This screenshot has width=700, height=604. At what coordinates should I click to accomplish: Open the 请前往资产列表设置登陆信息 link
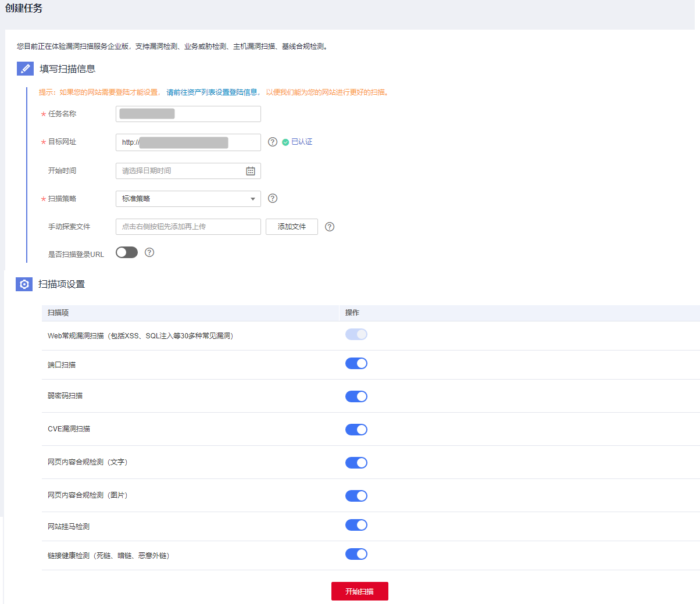(212, 92)
